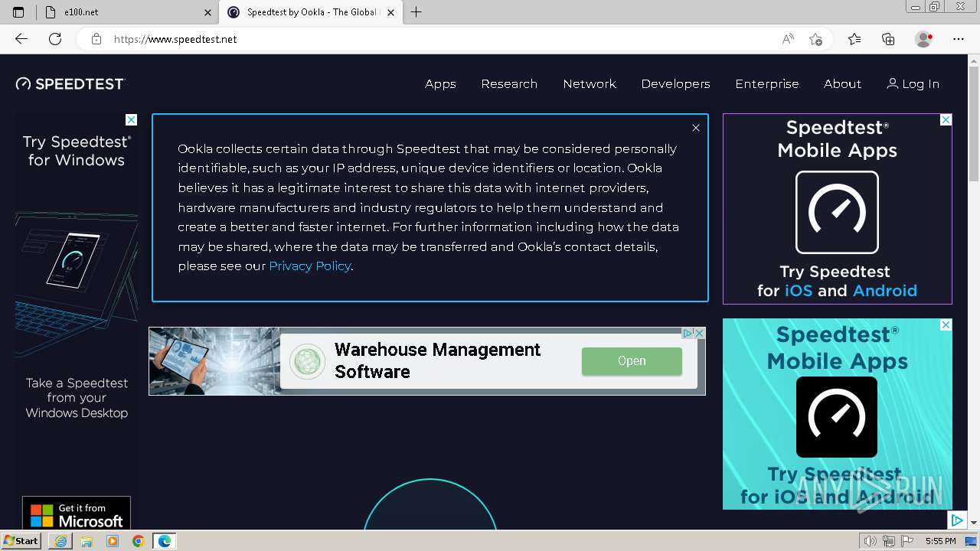This screenshot has height=551, width=980.
Task: Dismiss the Ookla privacy notice
Action: 696,128
